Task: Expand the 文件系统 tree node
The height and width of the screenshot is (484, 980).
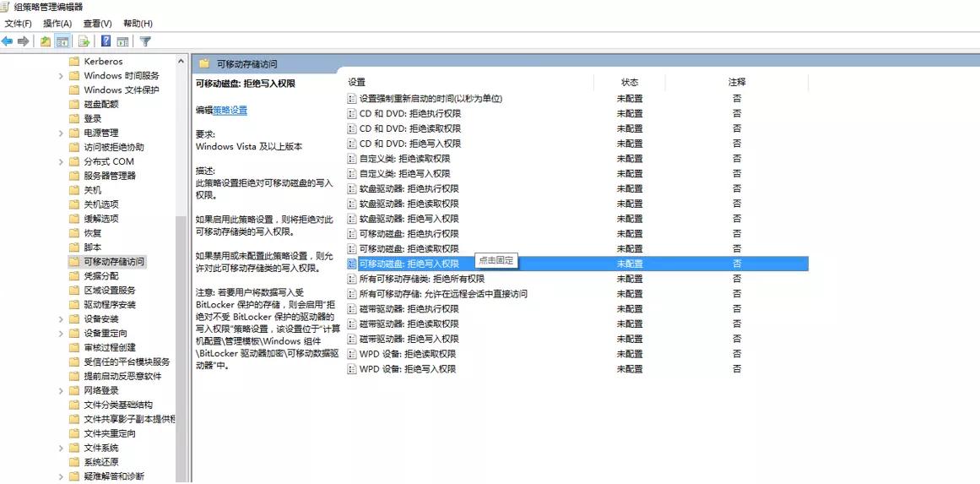Action: tap(61, 449)
